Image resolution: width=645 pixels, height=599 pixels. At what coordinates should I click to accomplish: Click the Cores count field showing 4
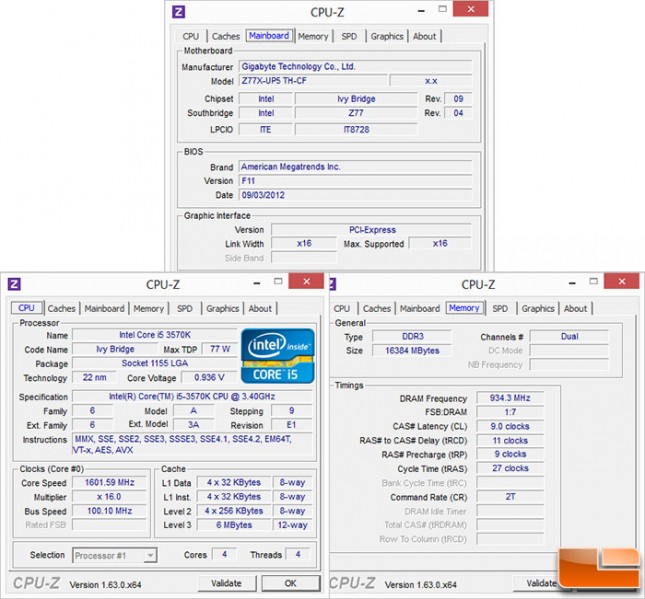[x=224, y=554]
